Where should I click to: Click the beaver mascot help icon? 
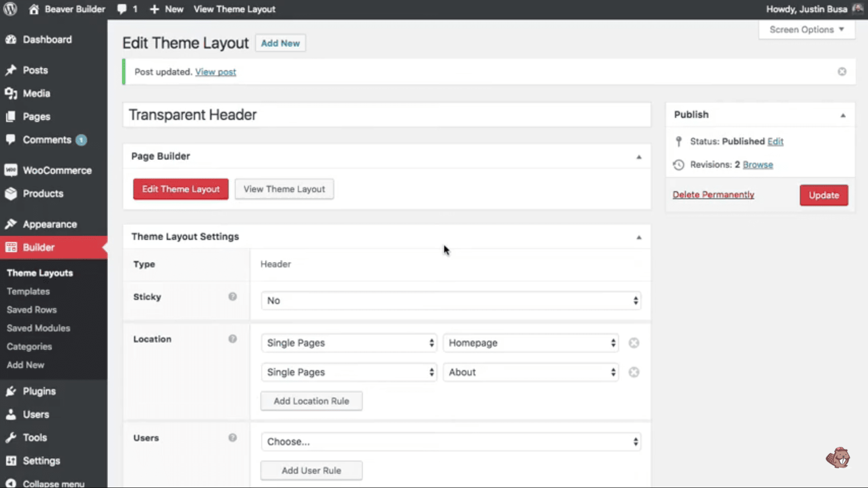pos(838,458)
